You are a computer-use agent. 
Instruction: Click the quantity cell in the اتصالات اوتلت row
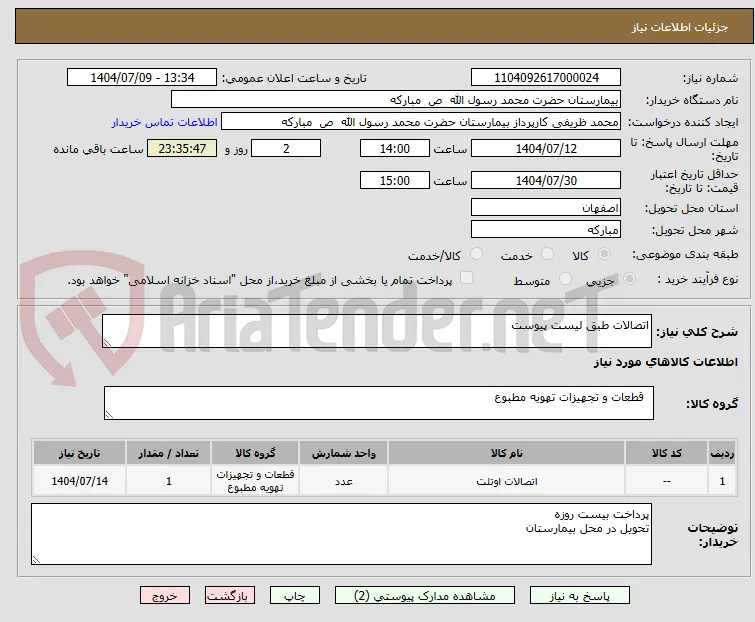tap(169, 481)
